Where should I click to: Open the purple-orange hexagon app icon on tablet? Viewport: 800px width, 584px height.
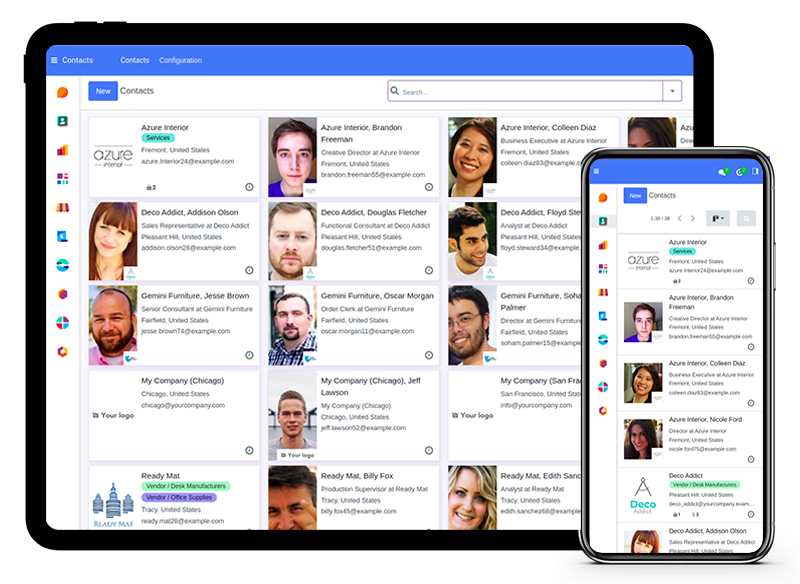(62, 294)
